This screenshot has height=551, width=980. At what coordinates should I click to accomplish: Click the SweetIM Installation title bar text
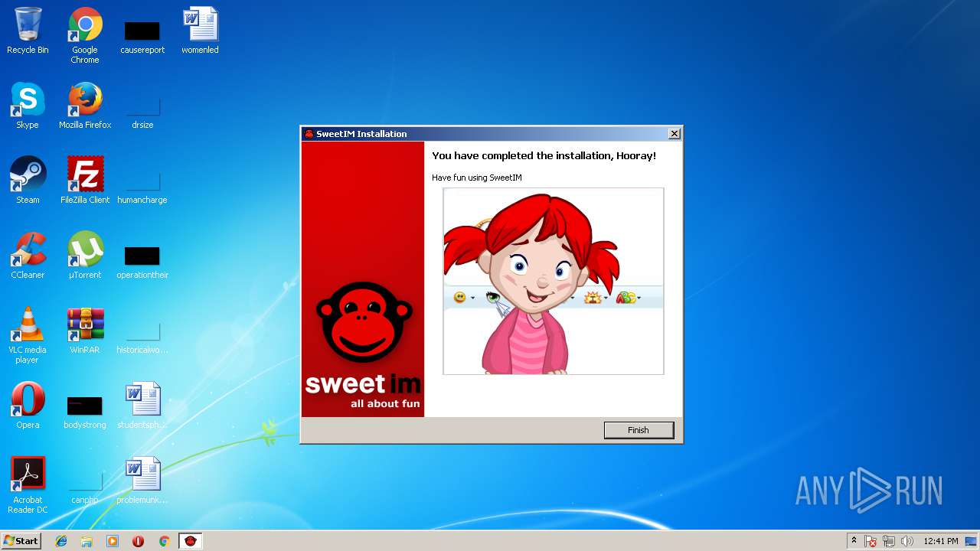pos(361,134)
